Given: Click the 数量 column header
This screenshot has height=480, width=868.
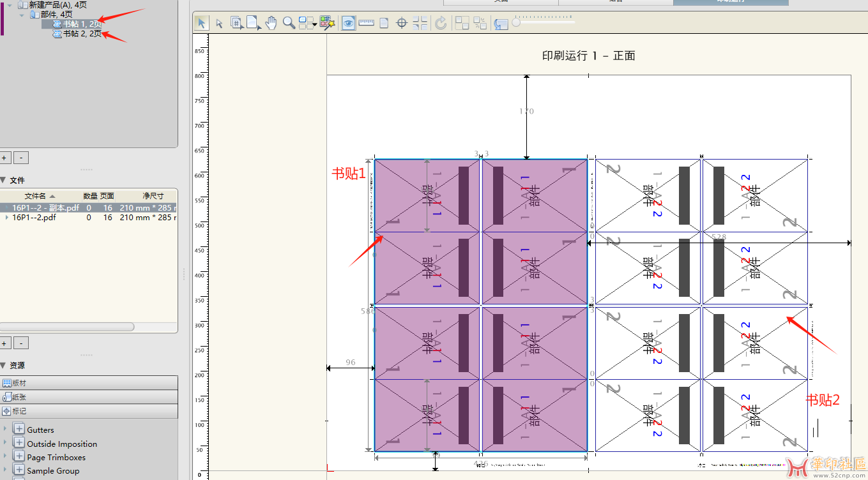Looking at the screenshot, I should point(90,196).
